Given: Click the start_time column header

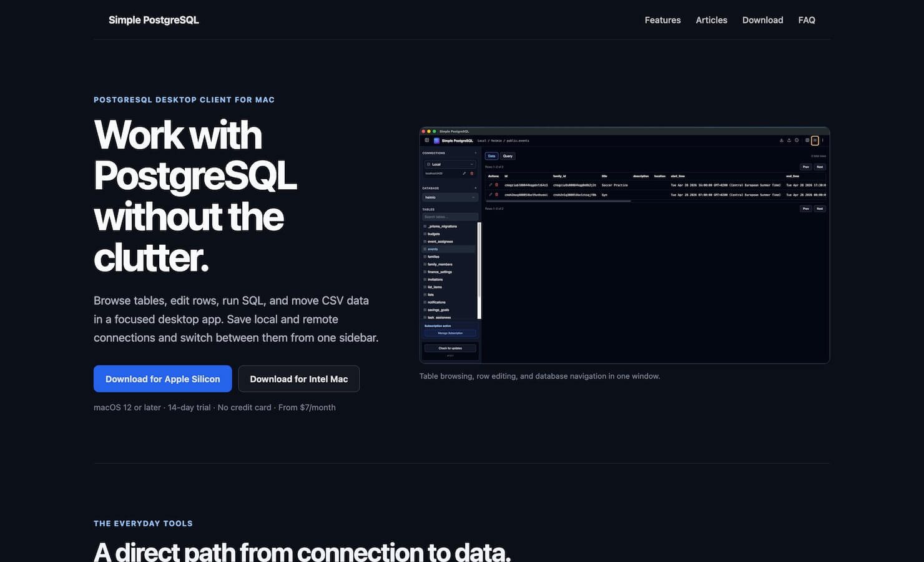Looking at the screenshot, I should pyautogui.click(x=678, y=176).
